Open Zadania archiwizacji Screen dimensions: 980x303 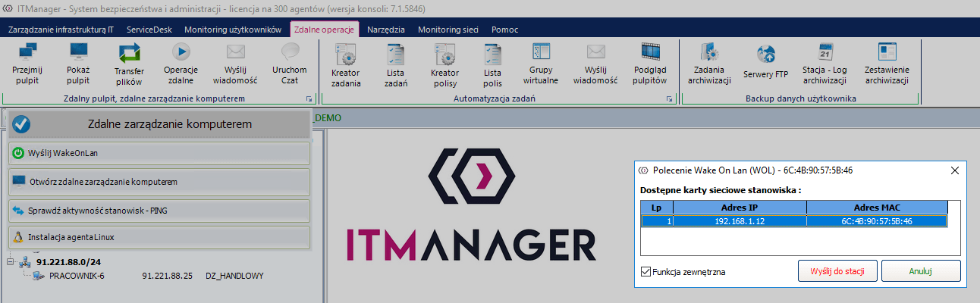(x=709, y=64)
